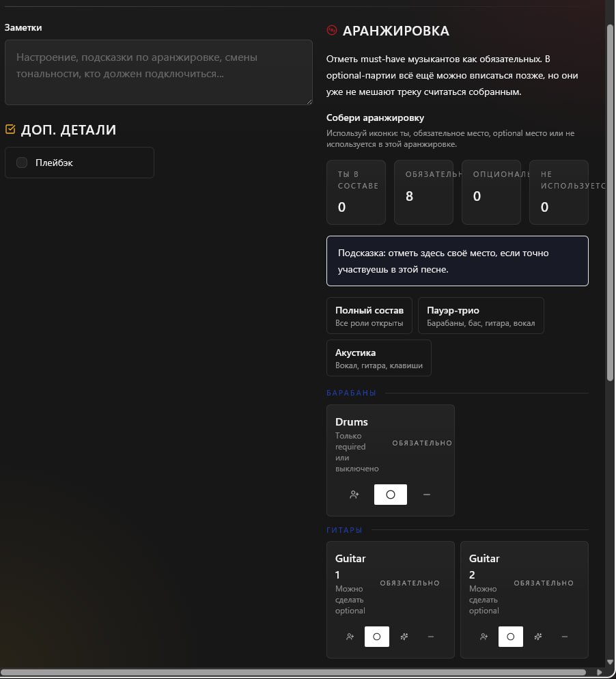Click the add-me icon on Guitar 1
The width and height of the screenshot is (616, 679).
pyautogui.click(x=350, y=637)
